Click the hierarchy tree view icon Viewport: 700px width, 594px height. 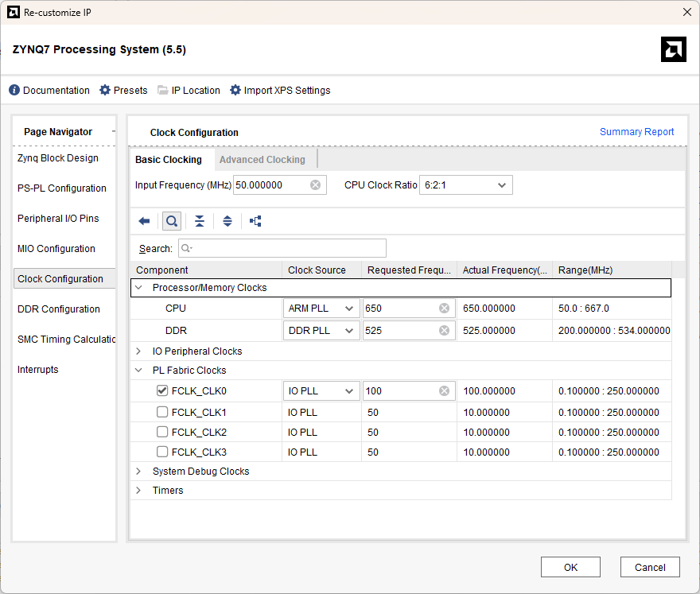point(255,221)
